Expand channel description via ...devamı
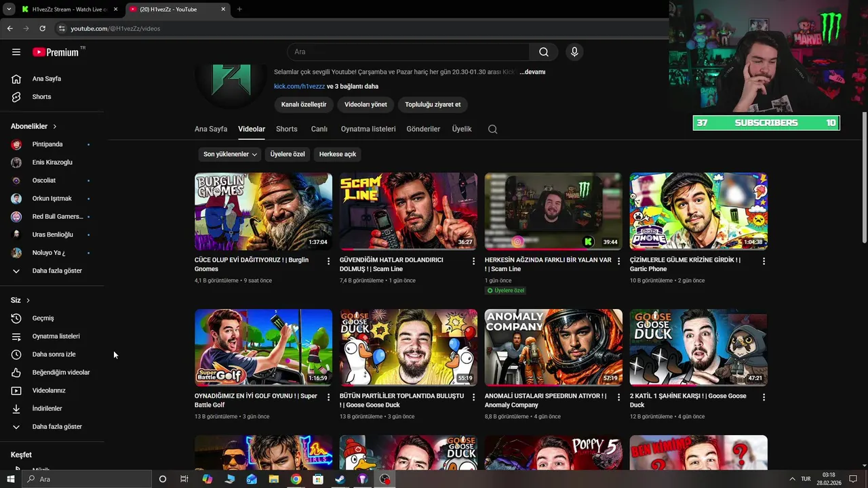Screen dimensions: 868x488 tap(532, 72)
